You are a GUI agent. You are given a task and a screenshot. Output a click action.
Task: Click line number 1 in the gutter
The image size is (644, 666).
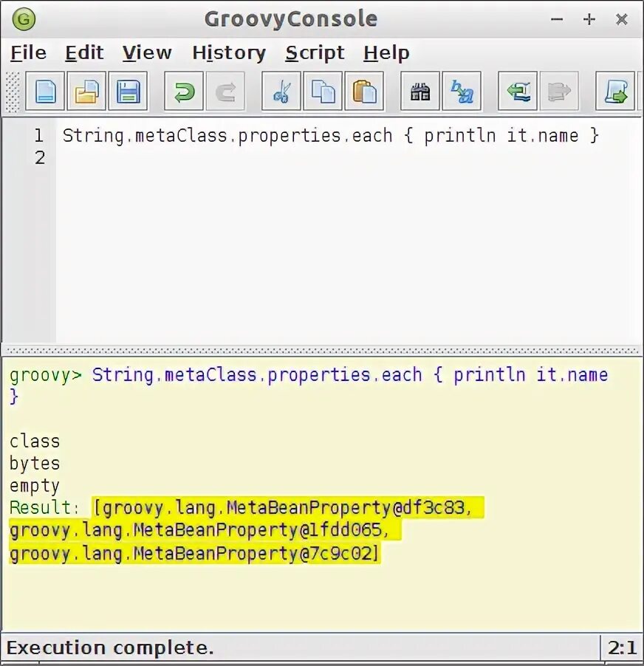point(39,136)
